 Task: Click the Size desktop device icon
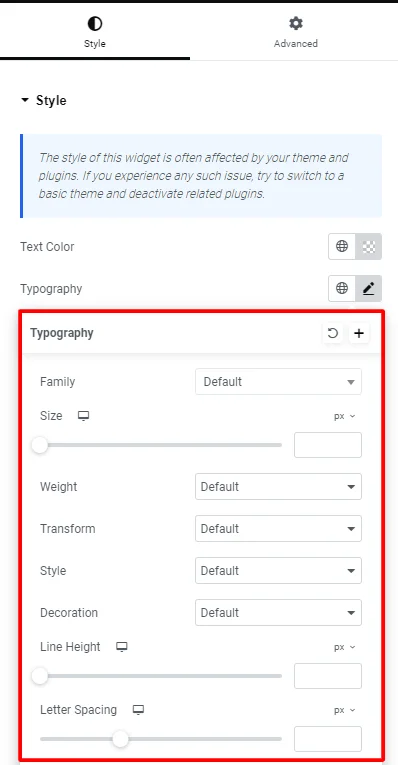(x=84, y=416)
